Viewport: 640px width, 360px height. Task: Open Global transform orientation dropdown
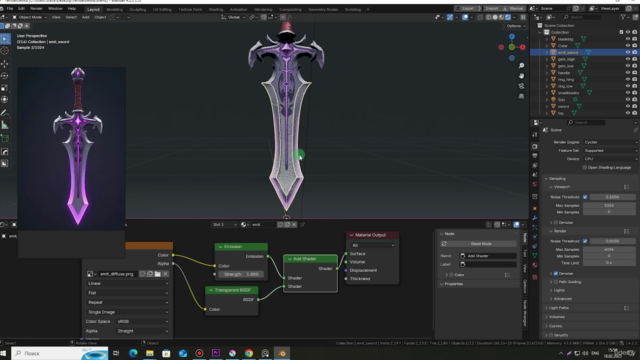pos(233,17)
